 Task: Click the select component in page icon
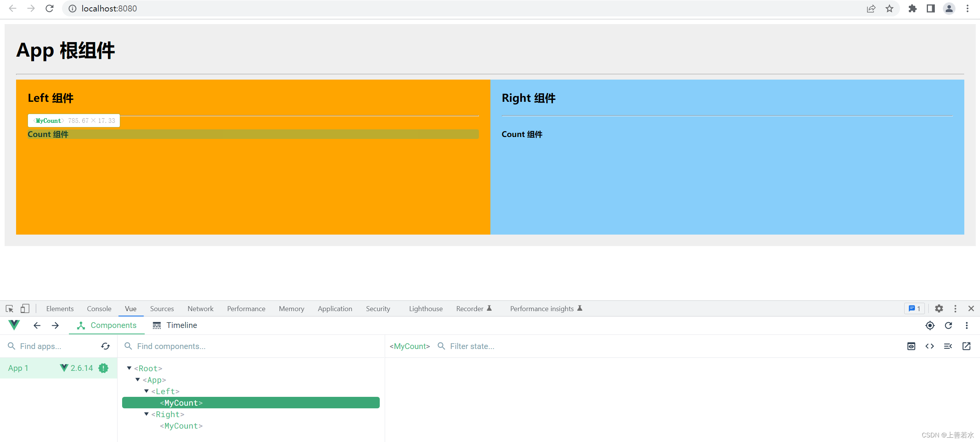(930, 325)
